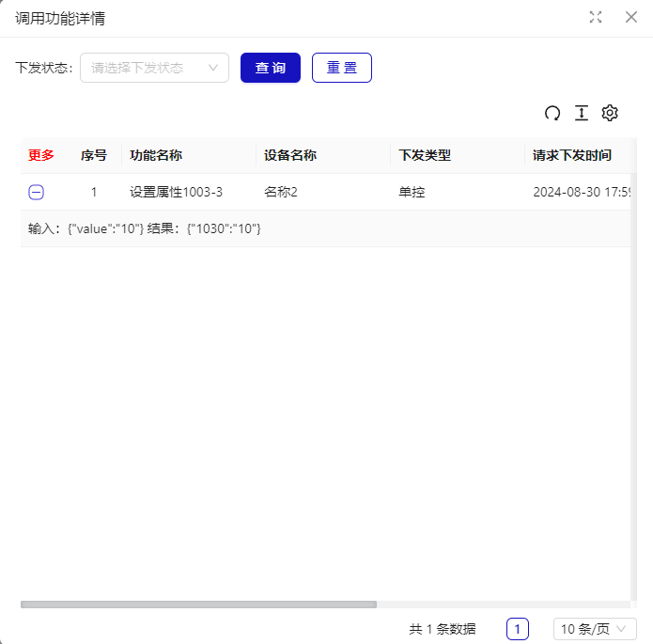Open the row density icon
Viewport: 653px width, 644px height.
tap(582, 113)
